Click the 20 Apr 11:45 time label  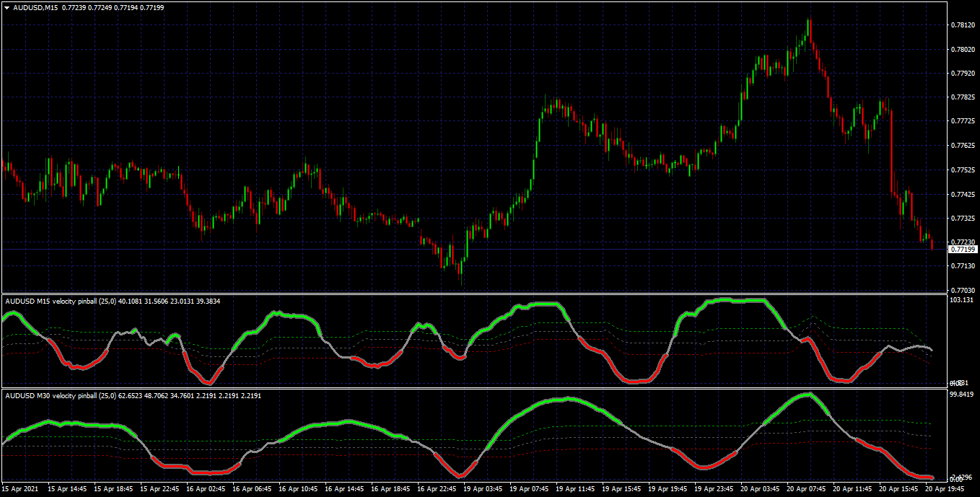(x=852, y=488)
